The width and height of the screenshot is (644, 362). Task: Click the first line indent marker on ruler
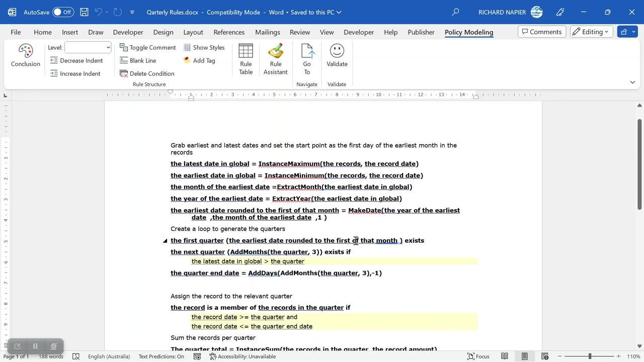coord(170,92)
